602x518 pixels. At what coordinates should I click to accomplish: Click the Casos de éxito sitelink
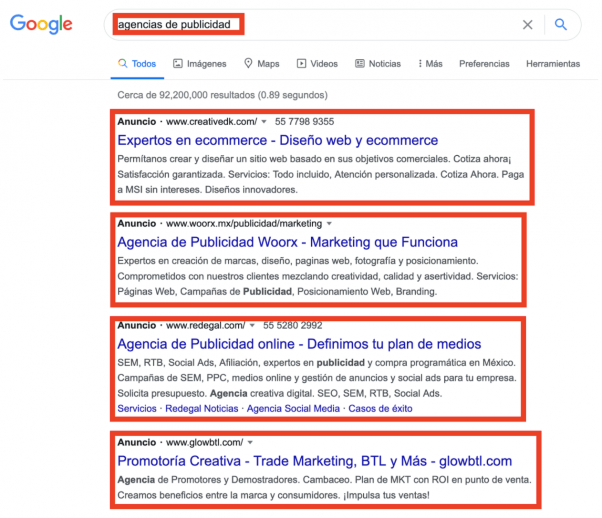tap(380, 409)
